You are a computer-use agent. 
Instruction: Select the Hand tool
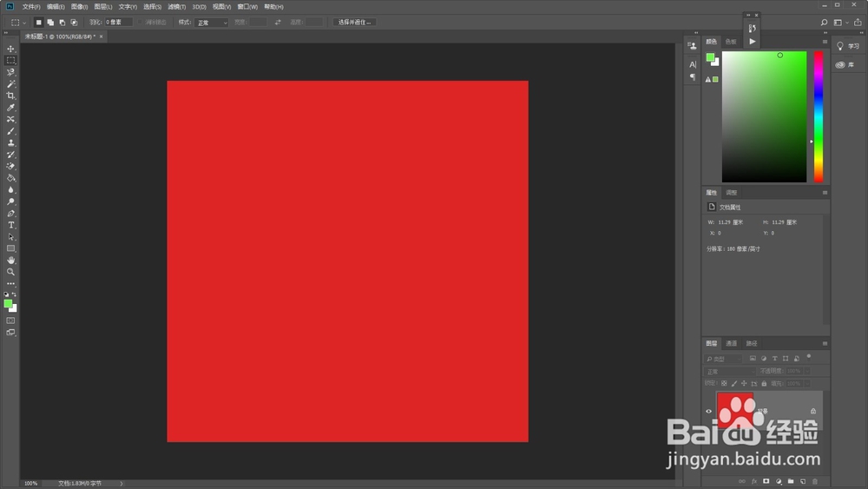click(10, 261)
